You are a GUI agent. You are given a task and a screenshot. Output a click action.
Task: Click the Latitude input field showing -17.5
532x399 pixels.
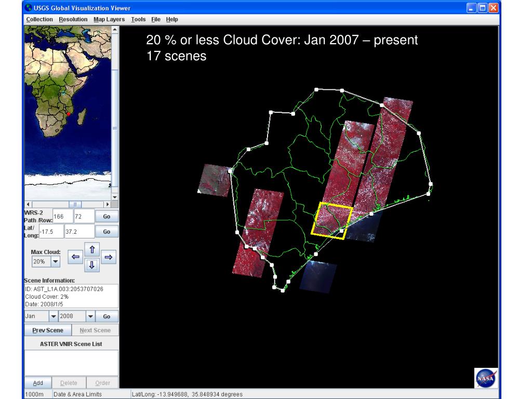click(51, 232)
